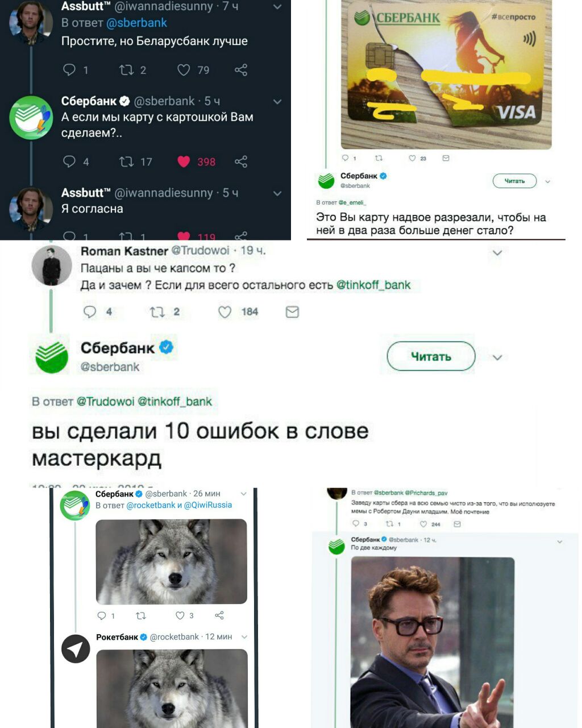Like Sberbank's potato card reply (398 likes)

click(x=184, y=162)
